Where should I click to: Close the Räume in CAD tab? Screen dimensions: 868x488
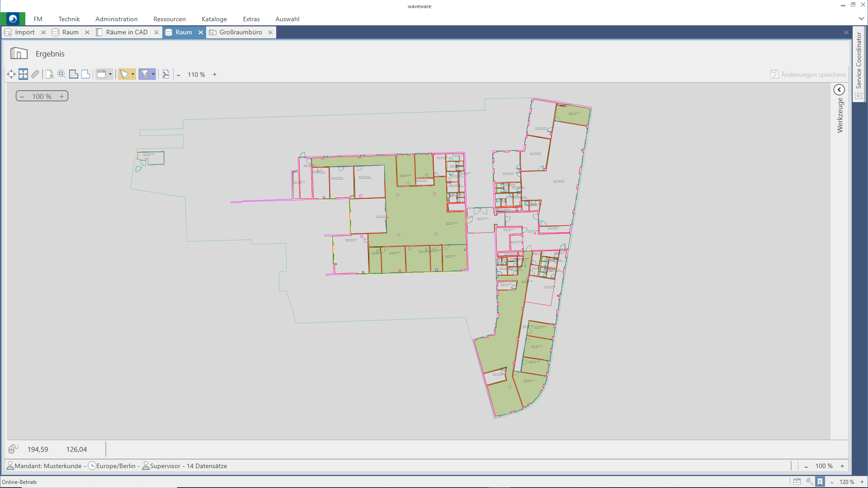click(156, 32)
